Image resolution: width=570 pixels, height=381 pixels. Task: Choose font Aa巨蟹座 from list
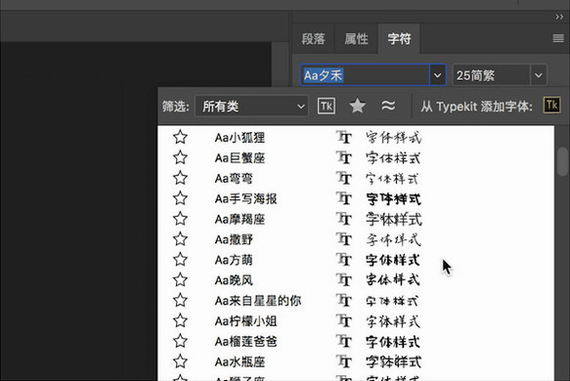pos(240,158)
